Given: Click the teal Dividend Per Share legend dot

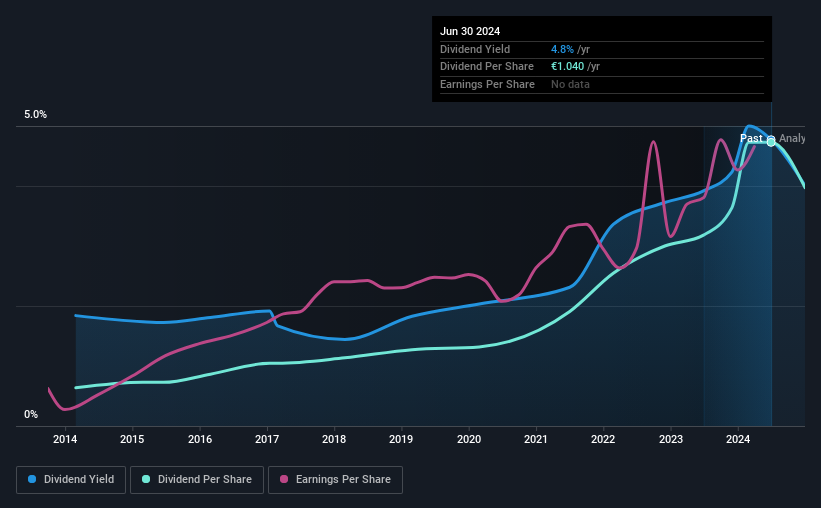Looking at the screenshot, I should (x=146, y=479).
